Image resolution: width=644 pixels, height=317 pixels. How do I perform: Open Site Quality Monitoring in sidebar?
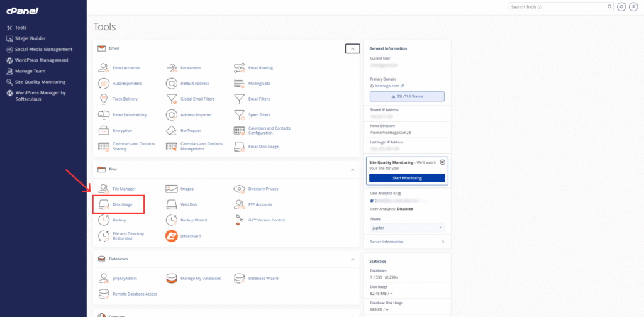coord(36,82)
